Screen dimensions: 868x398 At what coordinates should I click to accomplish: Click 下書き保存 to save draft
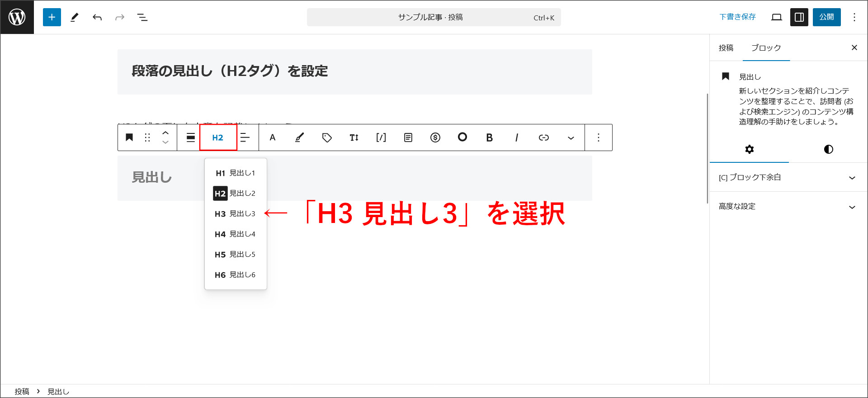tap(737, 17)
